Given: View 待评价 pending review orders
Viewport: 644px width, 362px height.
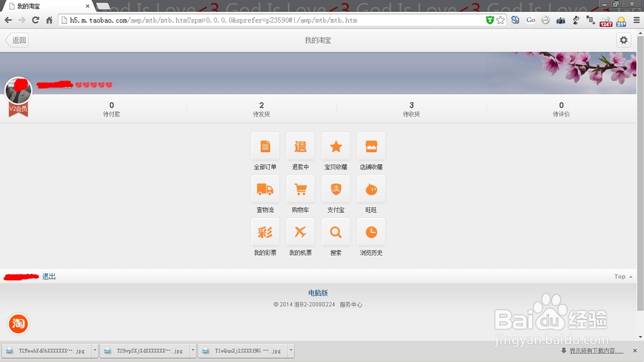Looking at the screenshot, I should [561, 109].
